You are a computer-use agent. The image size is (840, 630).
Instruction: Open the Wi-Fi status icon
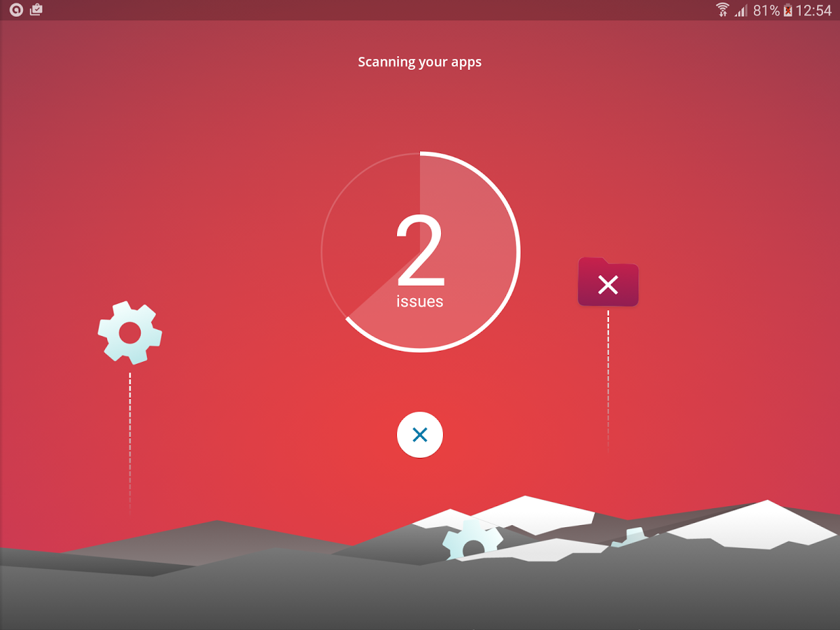pyautogui.click(x=722, y=10)
